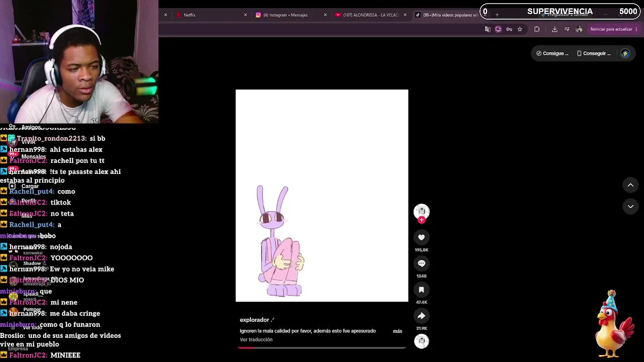Open the creator's avatar above the like button
This screenshot has height=362, width=644.
coord(422,211)
